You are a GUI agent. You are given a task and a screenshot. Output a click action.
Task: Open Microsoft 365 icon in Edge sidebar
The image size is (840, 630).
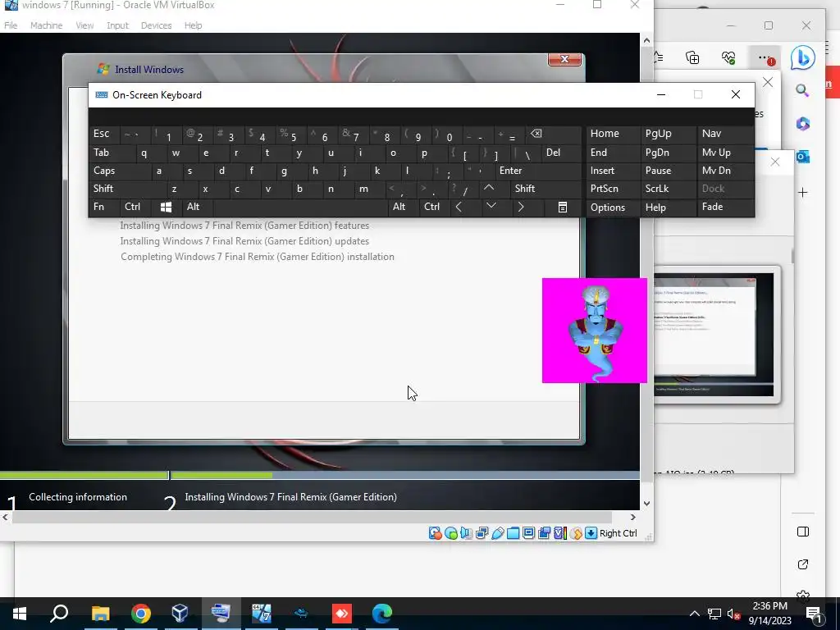coord(802,124)
